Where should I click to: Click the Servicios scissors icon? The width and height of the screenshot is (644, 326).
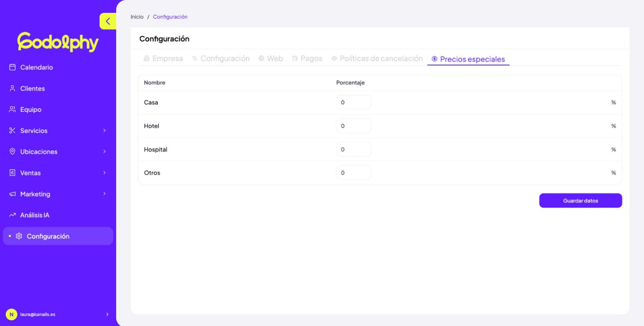tap(12, 131)
